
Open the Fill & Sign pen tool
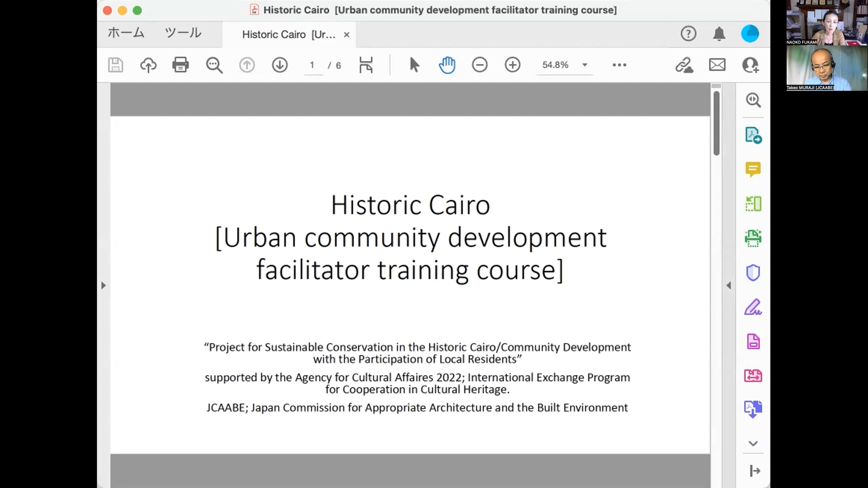pyautogui.click(x=753, y=307)
